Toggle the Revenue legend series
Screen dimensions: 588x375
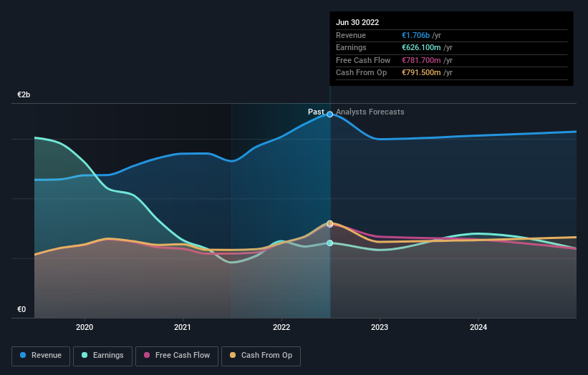(41, 356)
